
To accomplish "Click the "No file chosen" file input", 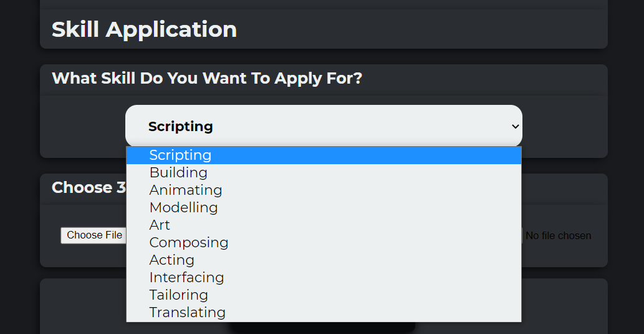I will tap(558, 236).
